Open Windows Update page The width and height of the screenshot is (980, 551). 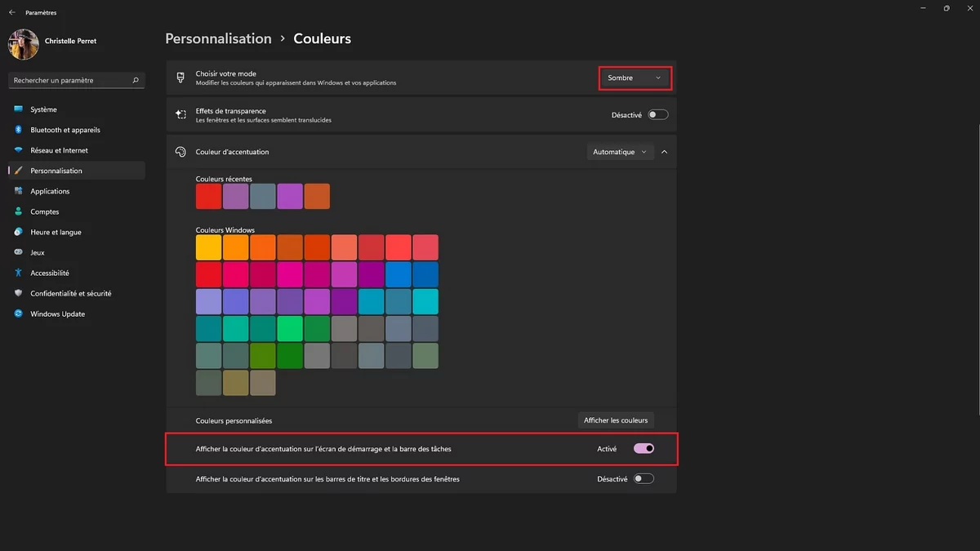(77, 313)
